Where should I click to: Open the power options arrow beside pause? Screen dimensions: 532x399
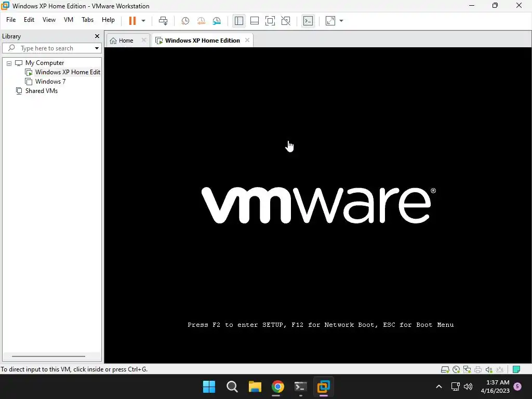(x=143, y=21)
